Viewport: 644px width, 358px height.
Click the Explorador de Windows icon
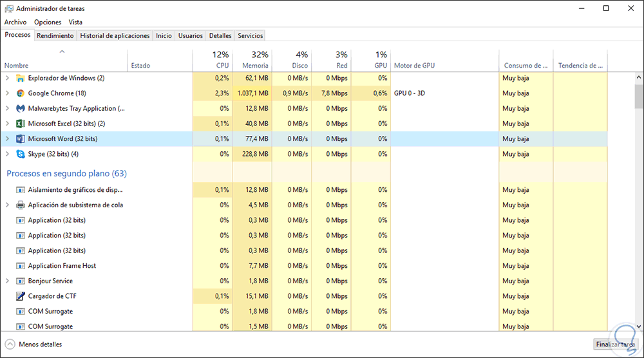pos(21,79)
